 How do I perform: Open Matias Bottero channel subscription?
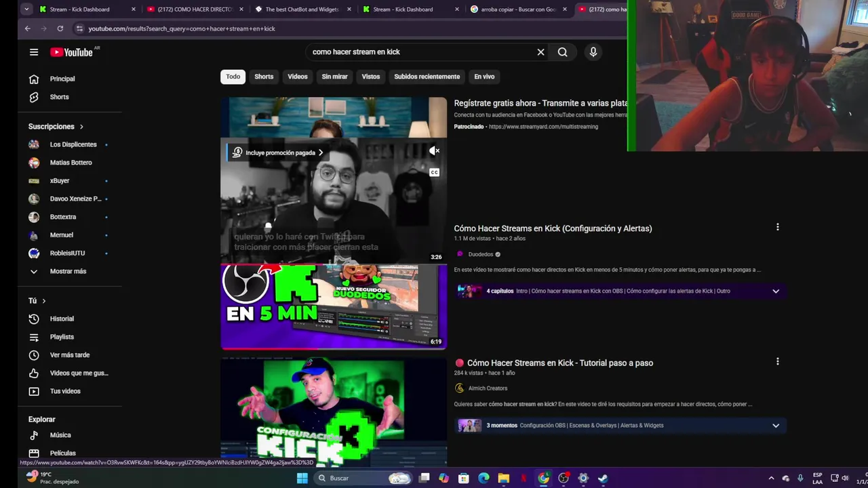[x=69, y=163]
